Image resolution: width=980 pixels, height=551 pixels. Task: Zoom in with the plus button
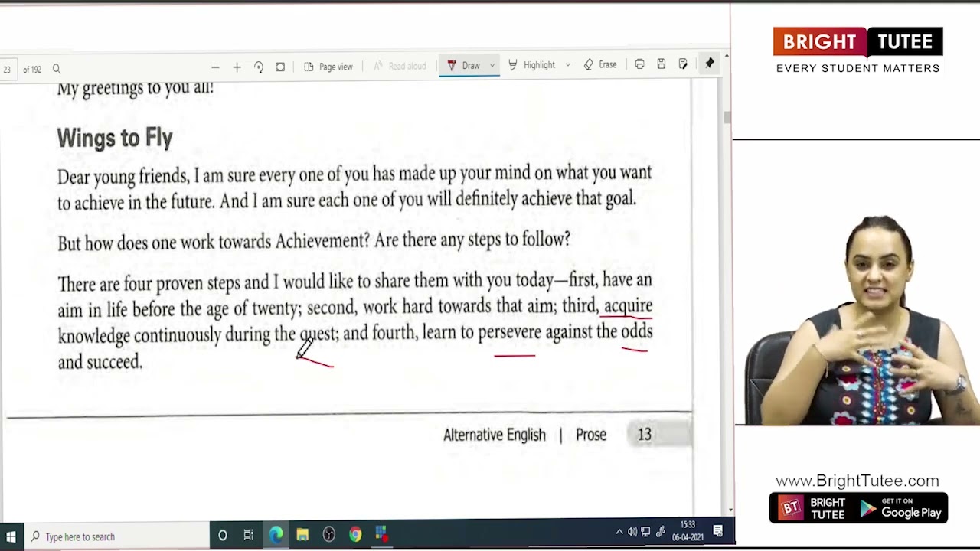pos(237,67)
